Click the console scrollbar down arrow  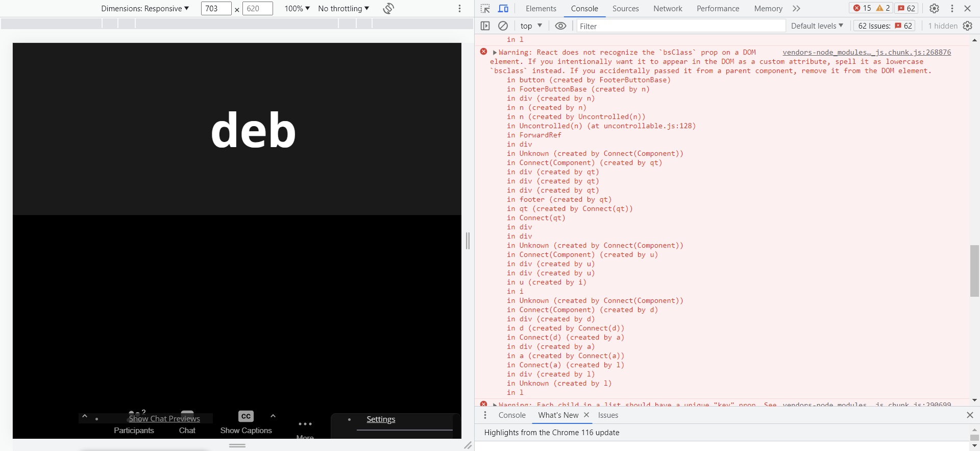974,400
